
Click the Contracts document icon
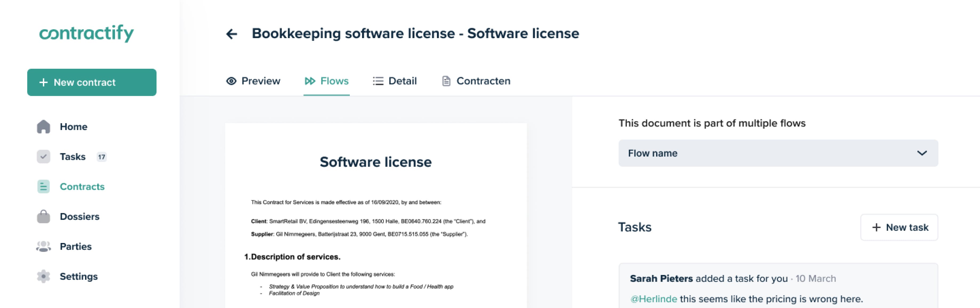pyautogui.click(x=43, y=187)
